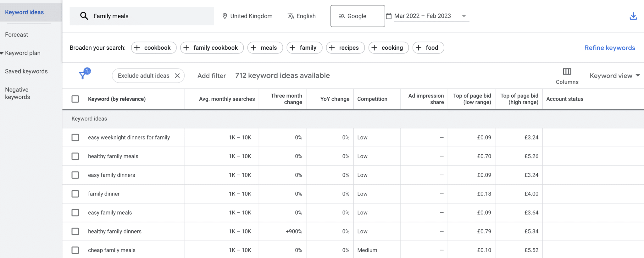Remove the Exclude adult ideas filter
The height and width of the screenshot is (258, 644).
click(x=177, y=76)
